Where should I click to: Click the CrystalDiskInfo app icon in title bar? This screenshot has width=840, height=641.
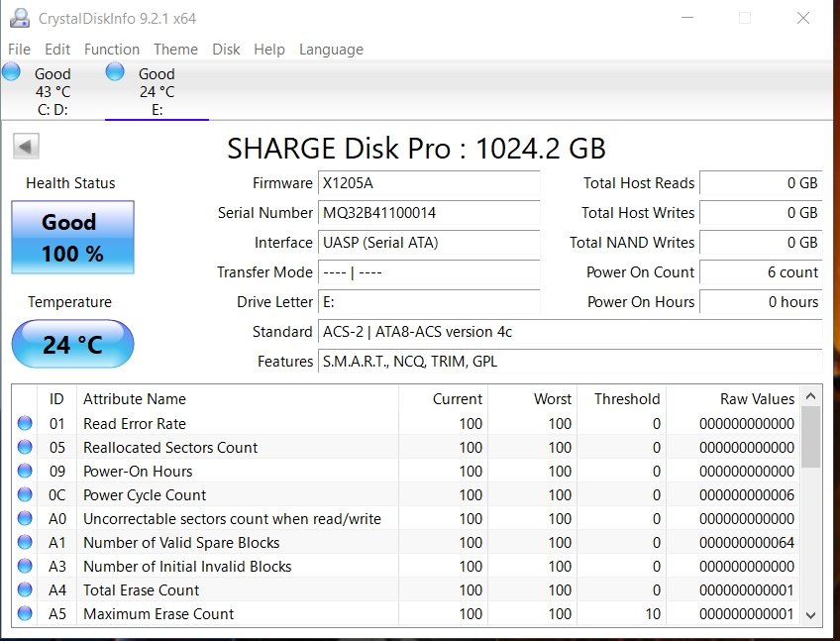[x=18, y=18]
